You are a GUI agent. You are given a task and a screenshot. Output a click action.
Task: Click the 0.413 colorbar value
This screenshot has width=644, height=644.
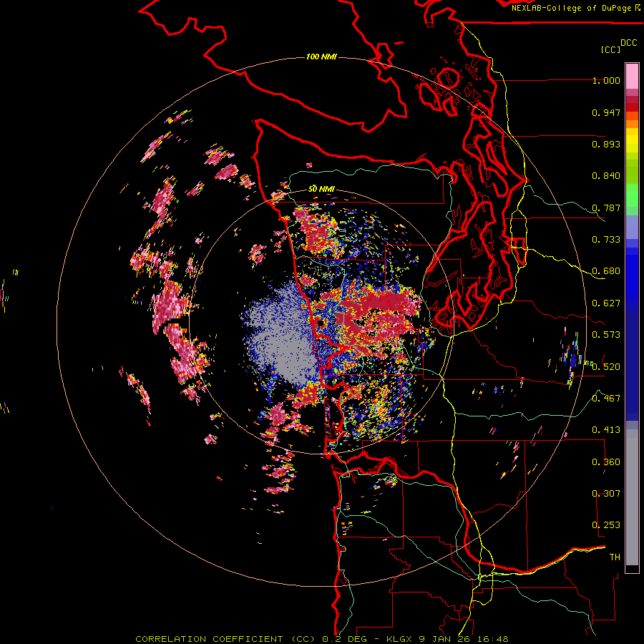point(606,430)
